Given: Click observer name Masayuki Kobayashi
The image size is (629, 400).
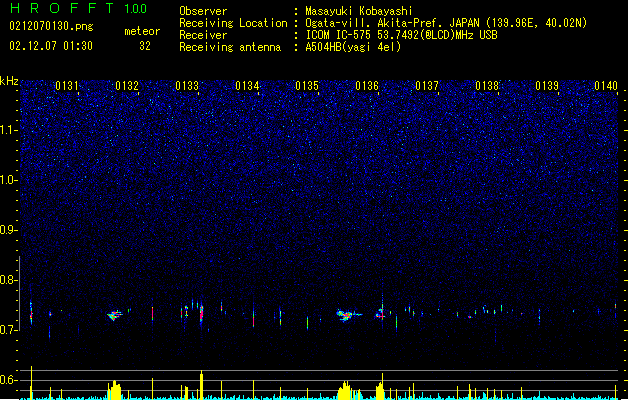Looking at the screenshot, I should 359,11.
